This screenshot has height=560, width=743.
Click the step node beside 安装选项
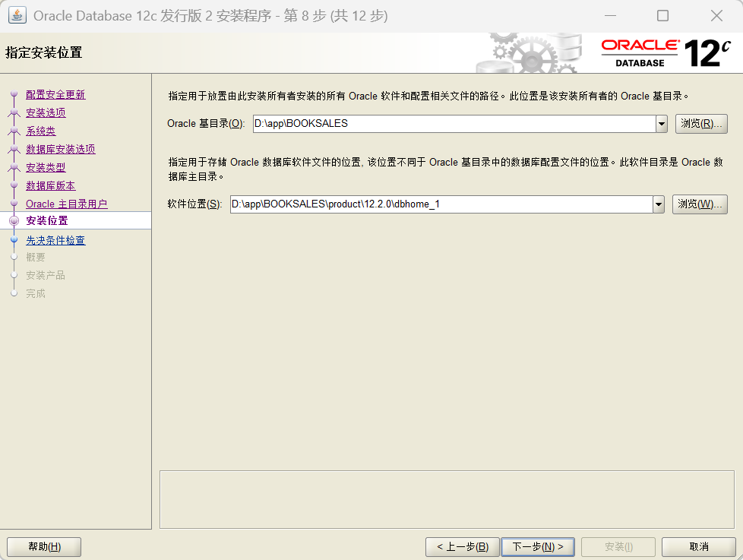tap(14, 112)
